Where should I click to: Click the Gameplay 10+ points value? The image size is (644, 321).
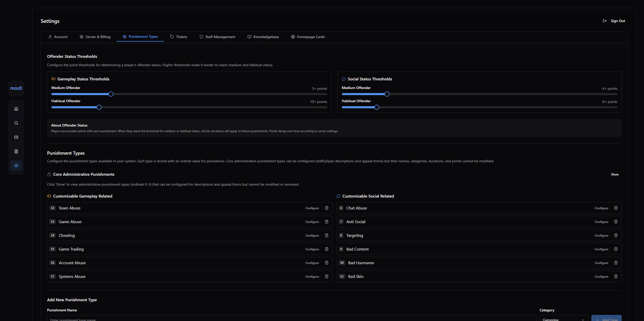[x=319, y=102]
